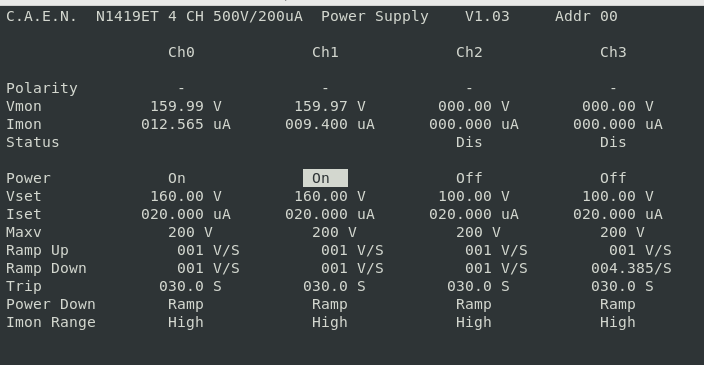The width and height of the screenshot is (704, 365).
Task: Click Ch1 Ramp Down 001 V/S value
Action: pos(352,268)
